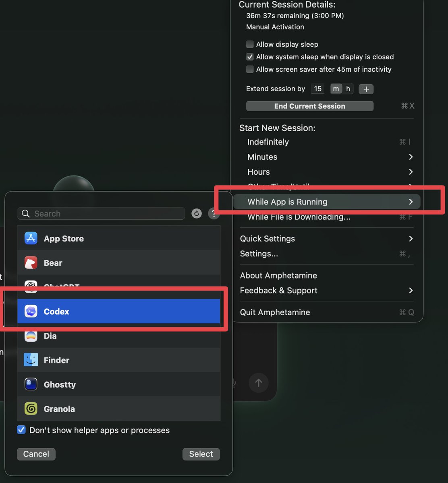Viewport: 448px width, 483px height.
Task: Select the Ghostty row text
Action: [x=60, y=385]
